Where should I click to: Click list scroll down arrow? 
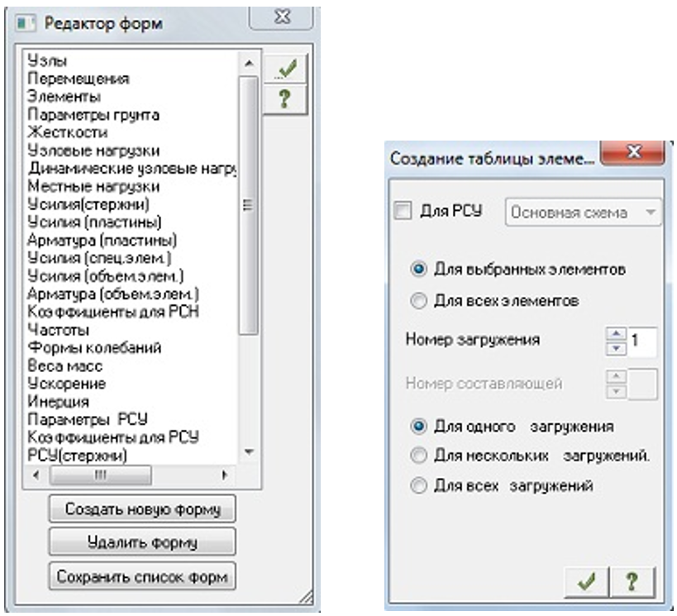[249, 452]
